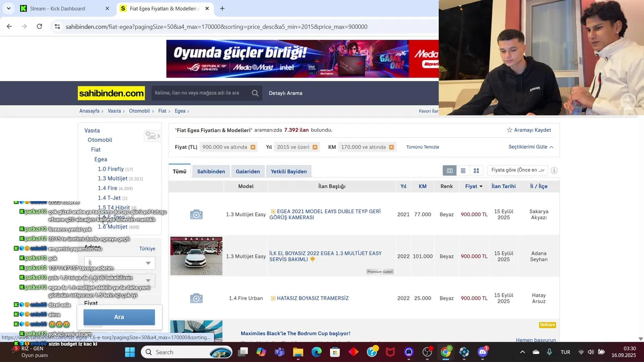Open Microsoft Edge from the taskbar
Viewport: 644px width, 362px height.
(x=316, y=352)
